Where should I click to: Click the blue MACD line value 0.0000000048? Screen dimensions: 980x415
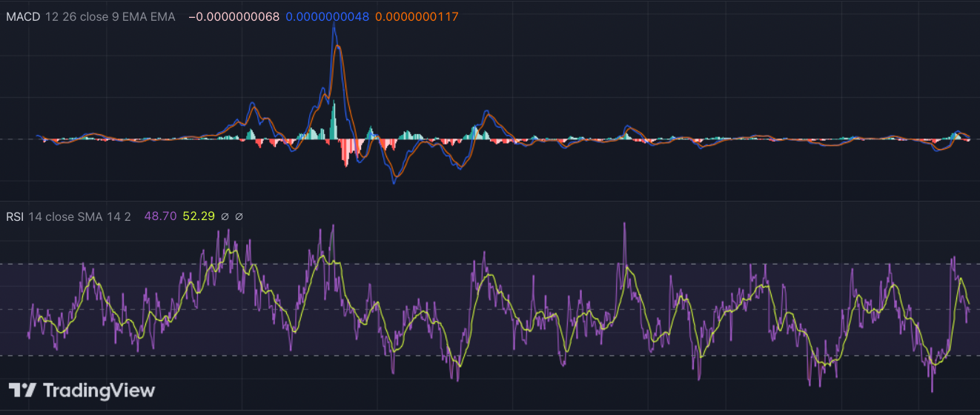coord(327,16)
